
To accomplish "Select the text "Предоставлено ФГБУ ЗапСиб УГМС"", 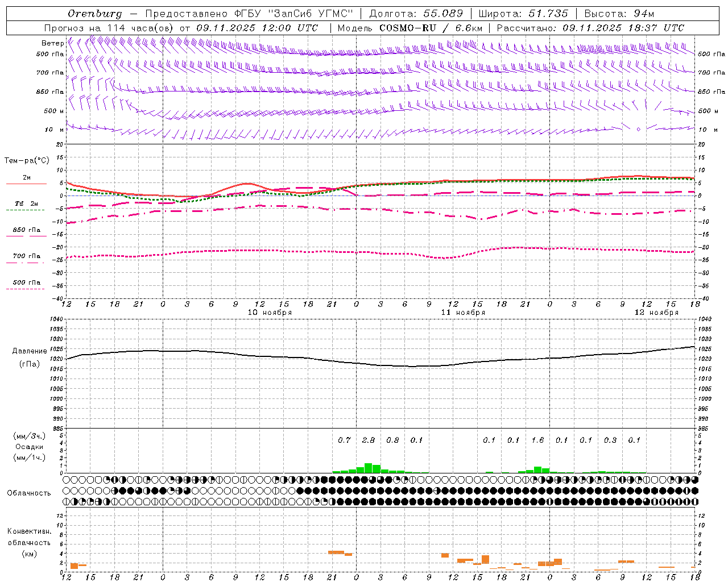I will click(x=249, y=14).
